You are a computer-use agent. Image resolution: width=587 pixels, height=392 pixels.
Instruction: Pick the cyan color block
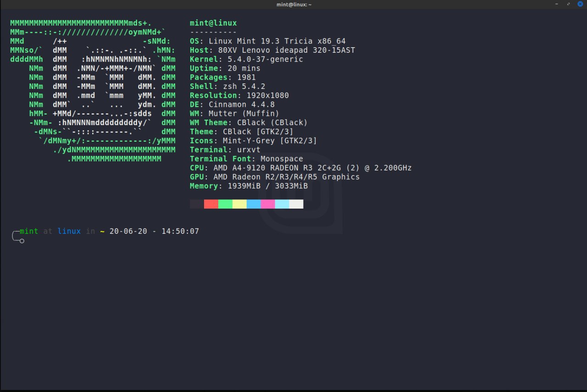282,204
